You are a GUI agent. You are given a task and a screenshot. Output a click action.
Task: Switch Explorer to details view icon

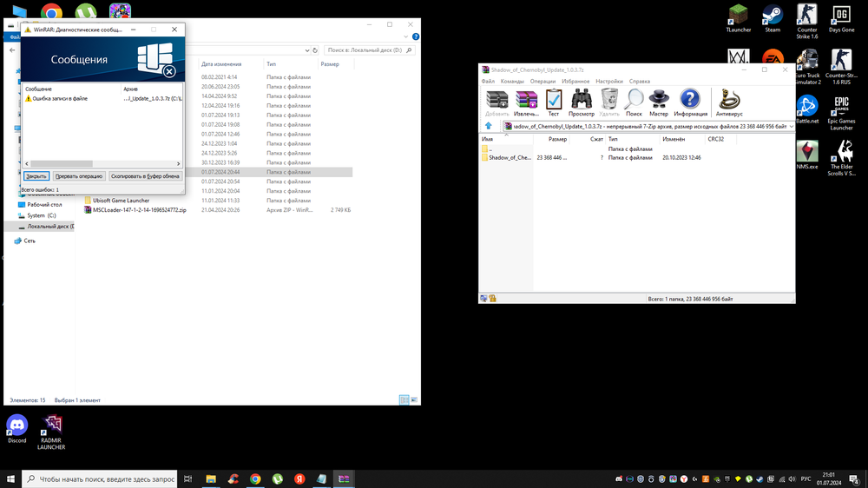pyautogui.click(x=404, y=400)
